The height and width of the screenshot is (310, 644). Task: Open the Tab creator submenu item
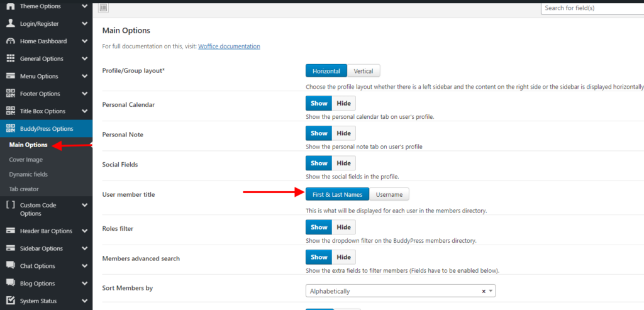pos(24,189)
